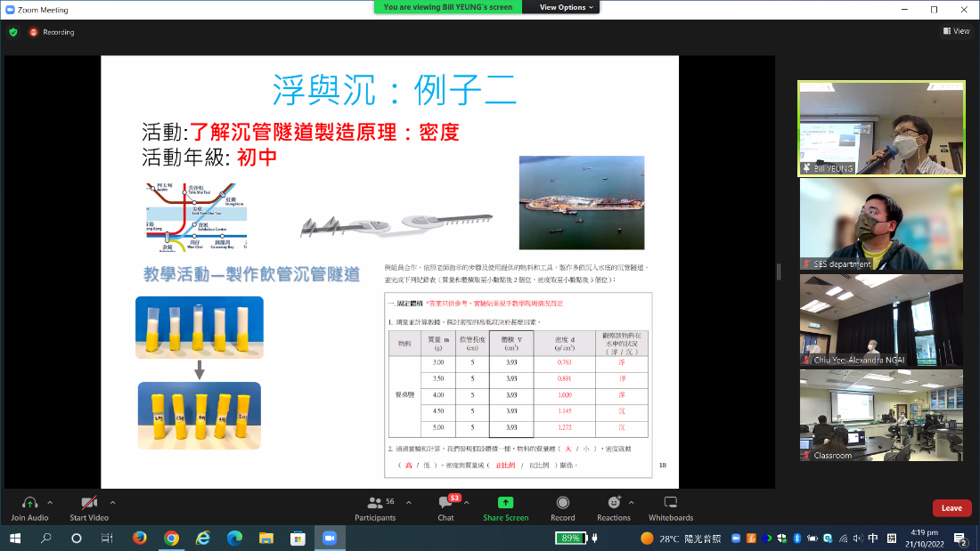Expand the arrow beside Join Audio
The width and height of the screenshot is (980, 551).
50,502
